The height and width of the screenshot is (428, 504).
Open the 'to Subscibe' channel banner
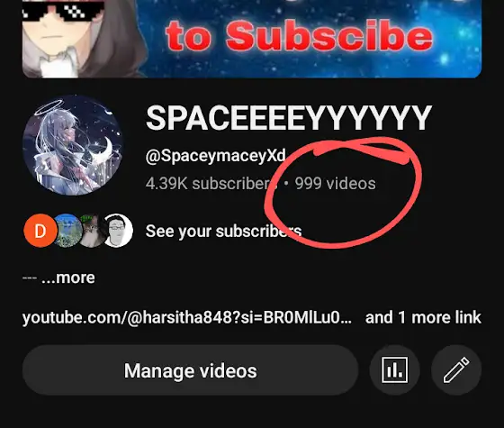252,39
